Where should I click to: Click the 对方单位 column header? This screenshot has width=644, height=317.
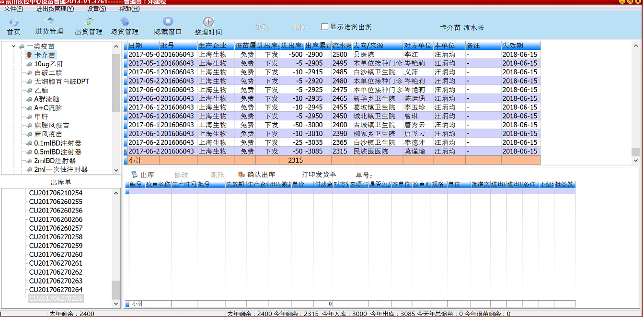click(x=418, y=46)
